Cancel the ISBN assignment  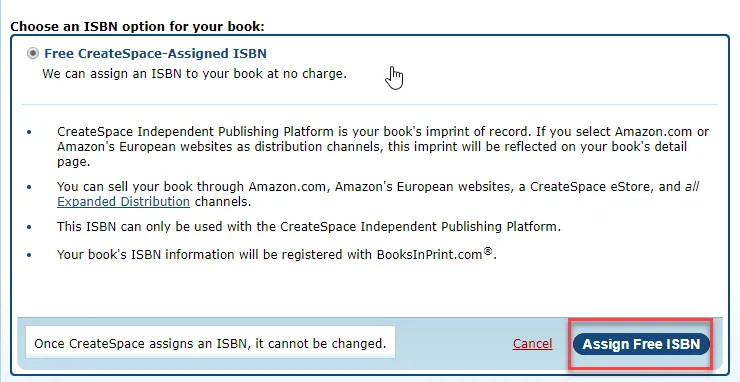pyautogui.click(x=532, y=344)
